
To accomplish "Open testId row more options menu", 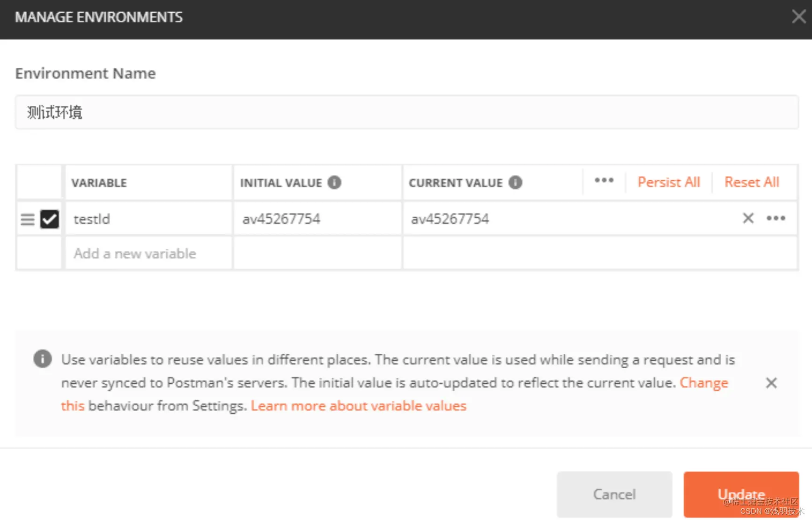I will (776, 218).
